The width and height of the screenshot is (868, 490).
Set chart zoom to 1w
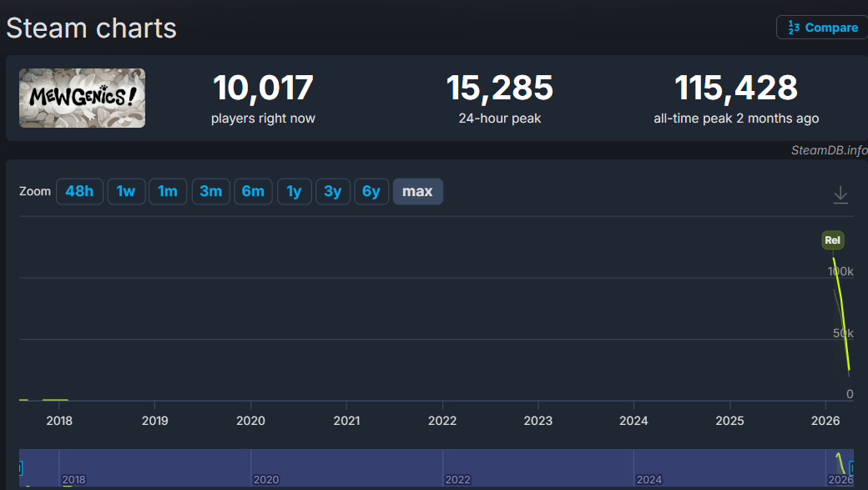[126, 191]
